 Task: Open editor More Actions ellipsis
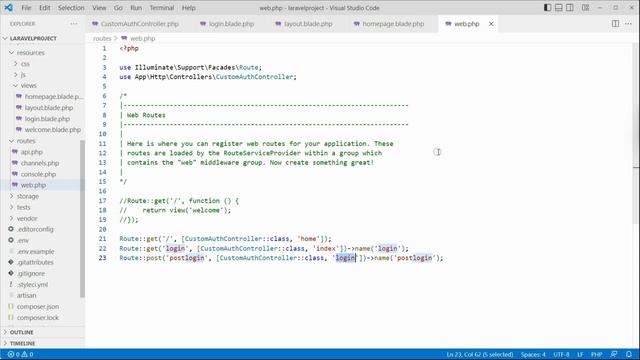[628, 24]
